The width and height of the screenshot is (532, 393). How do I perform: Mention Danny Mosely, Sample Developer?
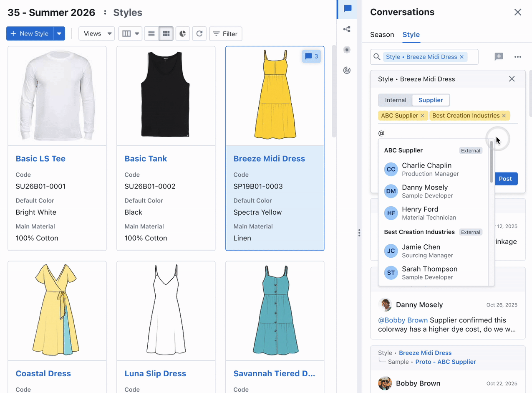(x=433, y=191)
